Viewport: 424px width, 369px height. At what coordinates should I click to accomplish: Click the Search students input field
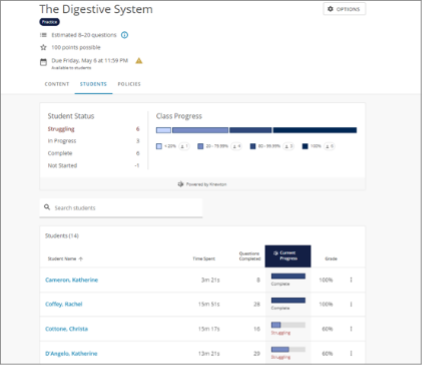pos(121,208)
